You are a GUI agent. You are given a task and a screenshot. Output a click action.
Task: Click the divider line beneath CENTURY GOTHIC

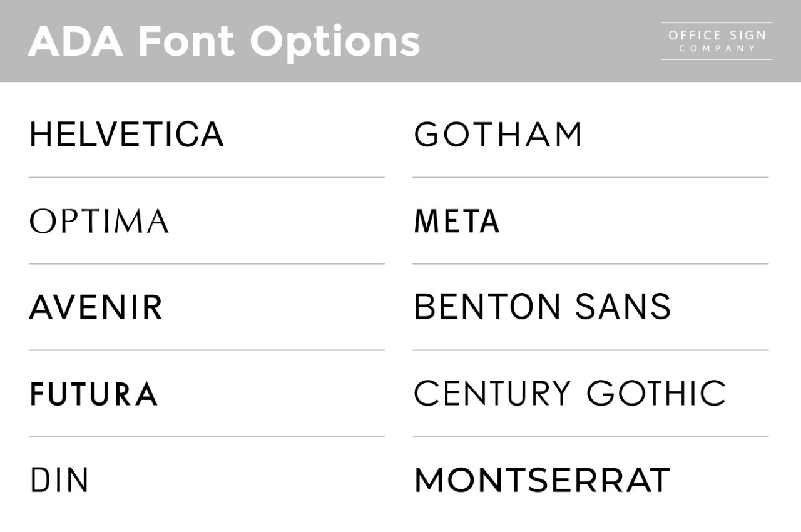pos(590,437)
